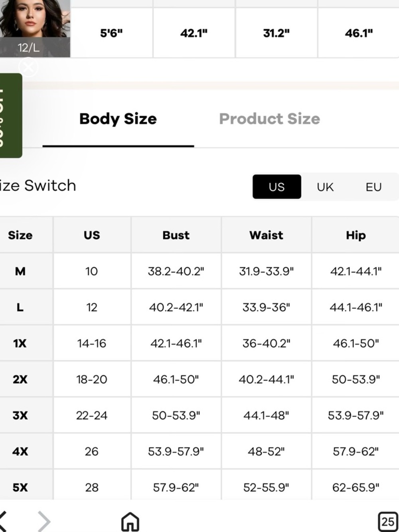This screenshot has height=532, width=399.
Task: Tap the green side promo banner
Action: coord(11,115)
